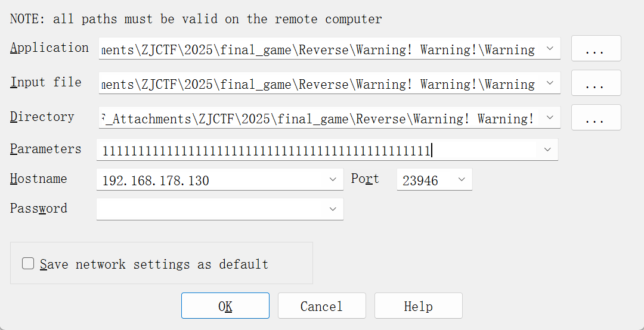The image size is (644, 330).
Task: Expand the Application path dropdown
Action: pyautogui.click(x=550, y=49)
